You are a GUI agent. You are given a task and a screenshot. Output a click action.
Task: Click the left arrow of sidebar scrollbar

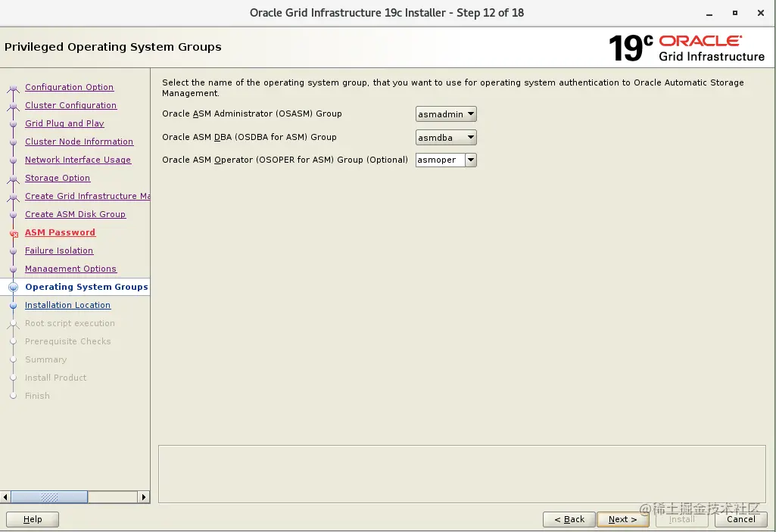pyautogui.click(x=5, y=497)
